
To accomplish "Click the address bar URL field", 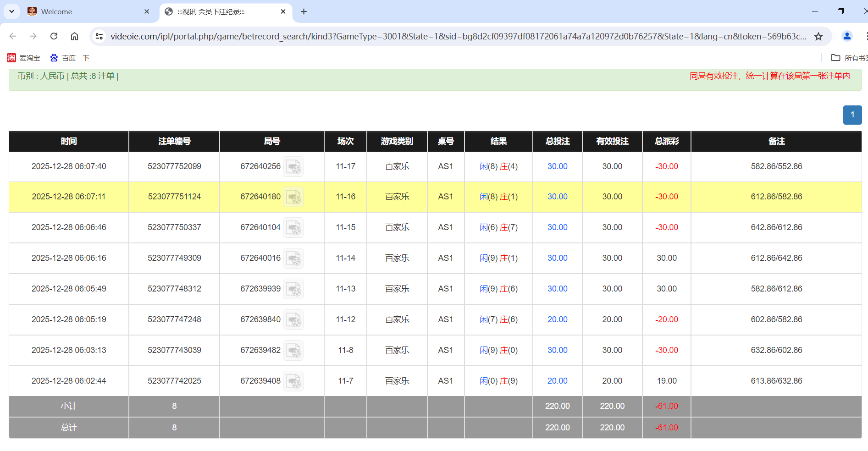I will click(x=459, y=36).
